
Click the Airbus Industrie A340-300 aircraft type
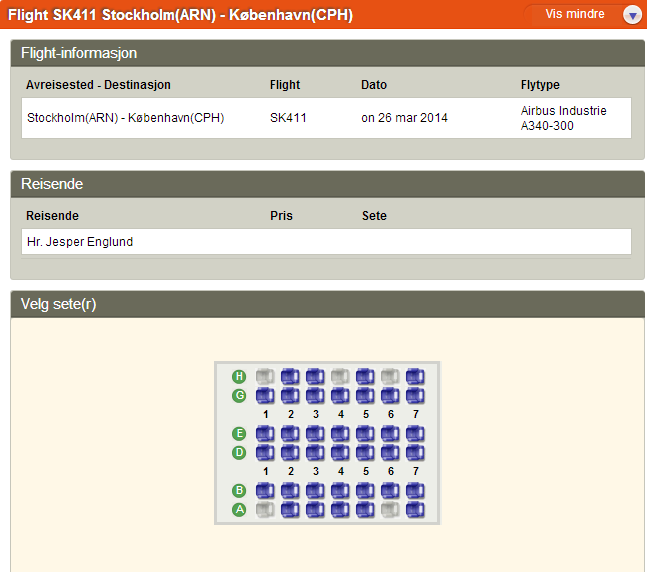[x=563, y=118]
